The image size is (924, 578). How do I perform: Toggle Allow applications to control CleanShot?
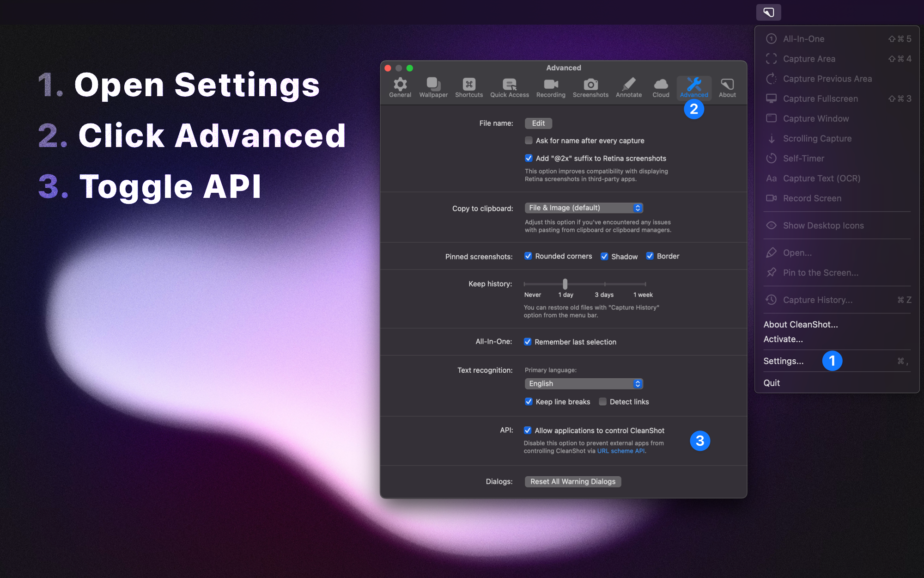pos(528,430)
